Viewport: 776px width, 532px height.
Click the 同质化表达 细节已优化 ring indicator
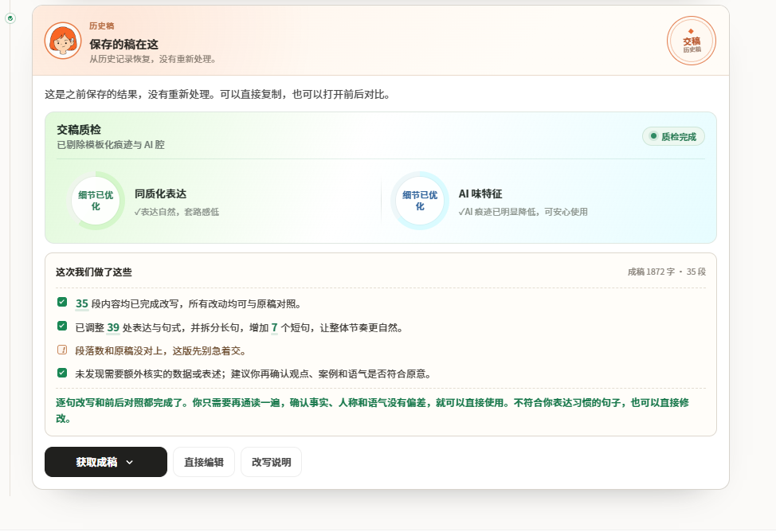(96, 201)
